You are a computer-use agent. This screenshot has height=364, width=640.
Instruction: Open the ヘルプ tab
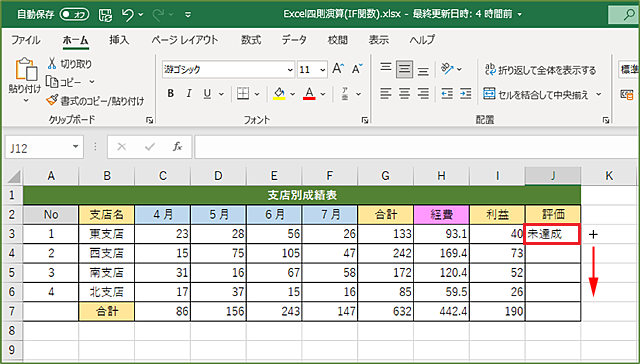[422, 40]
